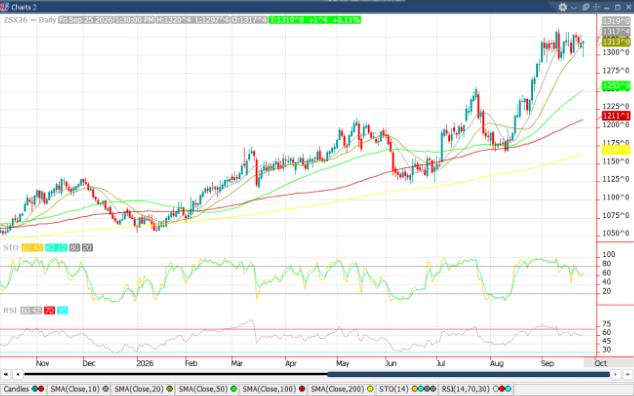Viewport: 634px width, 396px height.
Task: Click the scroll-to-end arrow at far right
Action: point(628,374)
